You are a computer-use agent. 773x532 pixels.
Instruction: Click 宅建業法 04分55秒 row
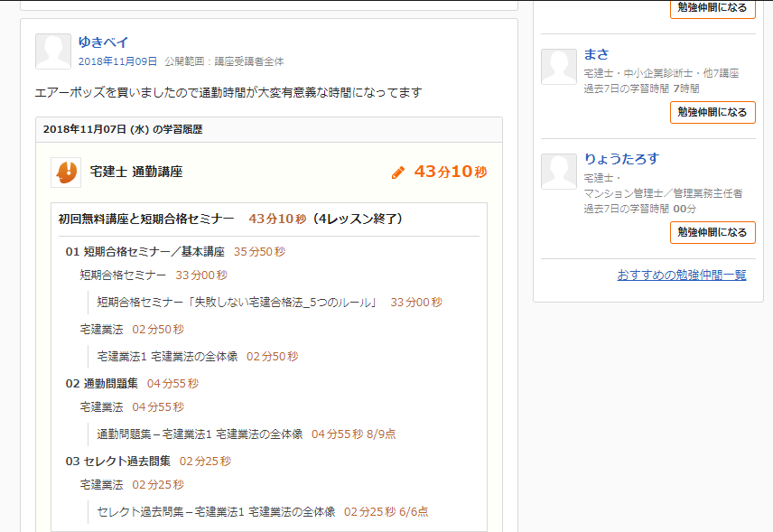tap(132, 407)
